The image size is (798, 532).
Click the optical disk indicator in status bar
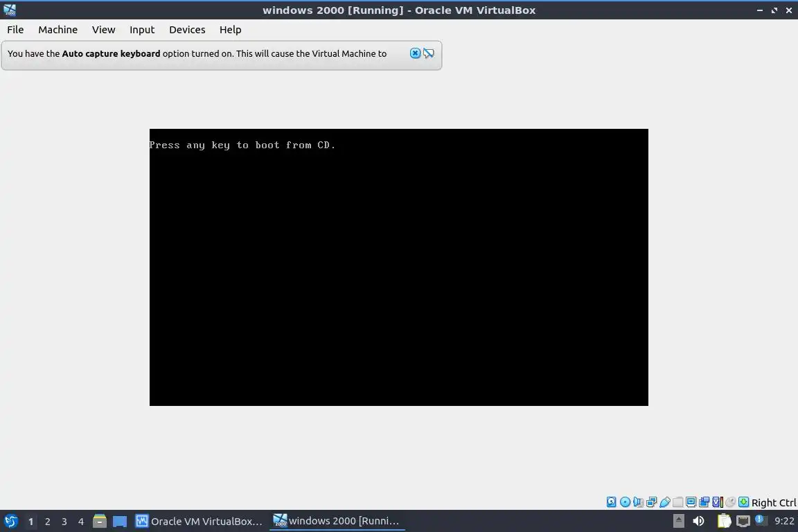point(625,502)
